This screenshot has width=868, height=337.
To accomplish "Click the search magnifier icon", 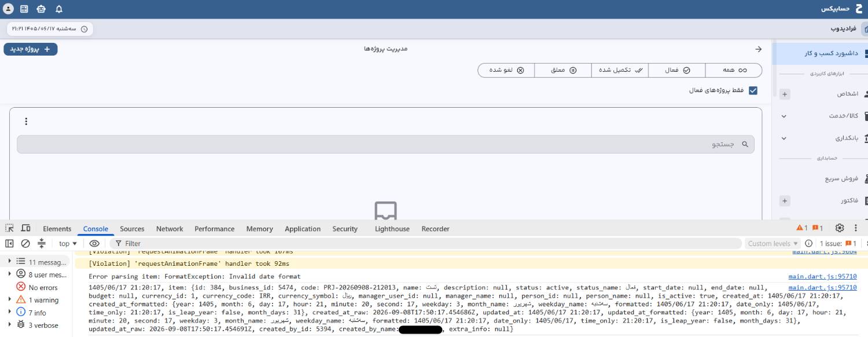I will pyautogui.click(x=745, y=144).
